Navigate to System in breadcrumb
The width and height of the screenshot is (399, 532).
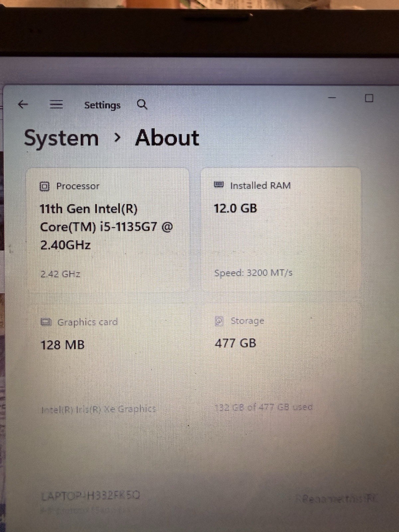(62, 139)
